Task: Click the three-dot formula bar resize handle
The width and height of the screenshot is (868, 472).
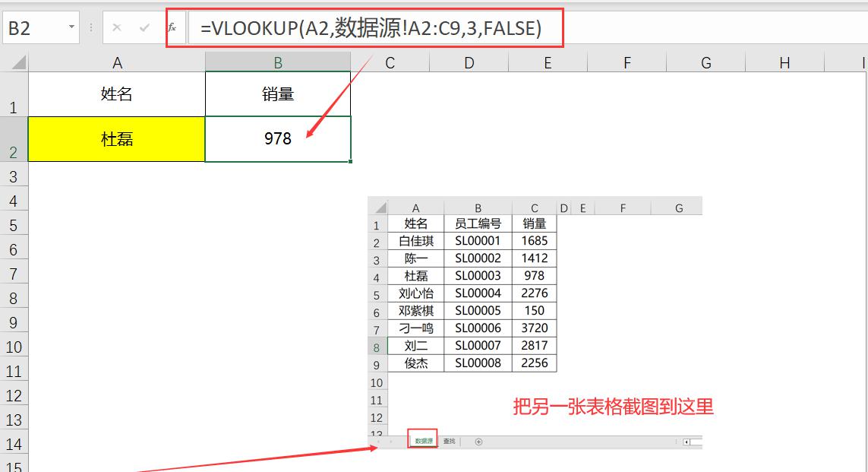Action: (x=91, y=27)
